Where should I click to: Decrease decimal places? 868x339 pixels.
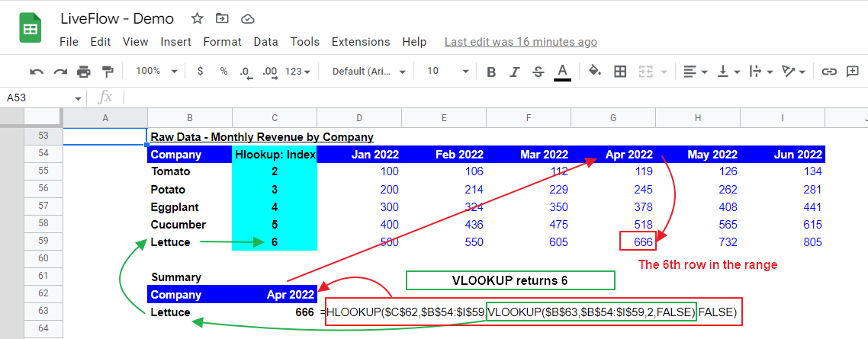[246, 72]
